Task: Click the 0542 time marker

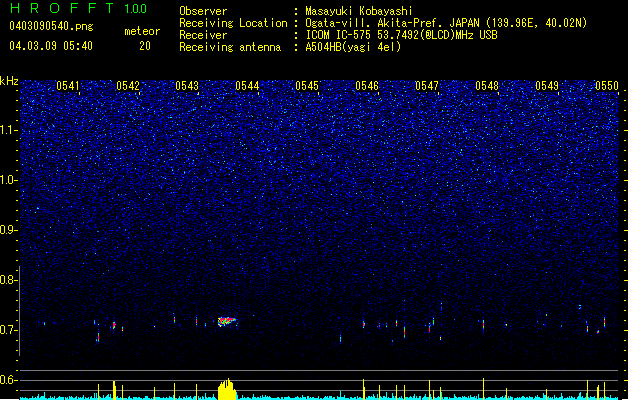Action: pyautogui.click(x=128, y=86)
